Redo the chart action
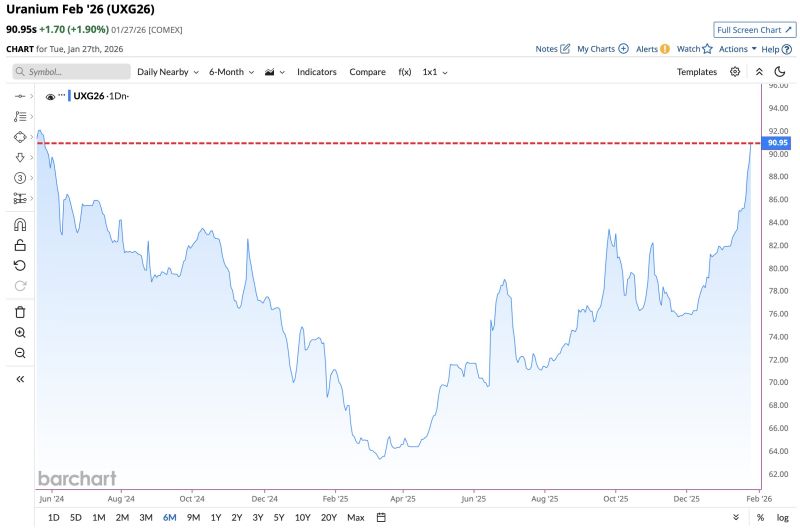Screen dimensions: 800x529 pyautogui.click(x=20, y=286)
